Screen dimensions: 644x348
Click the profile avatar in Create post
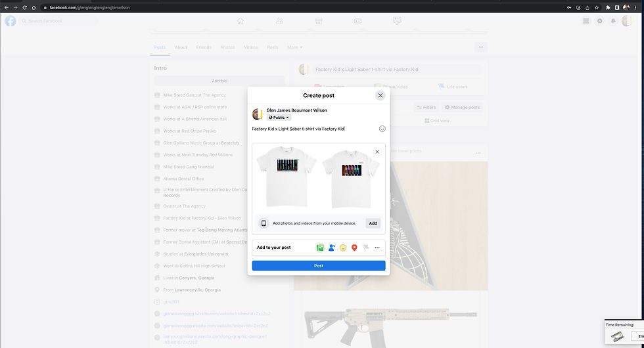pos(257,114)
